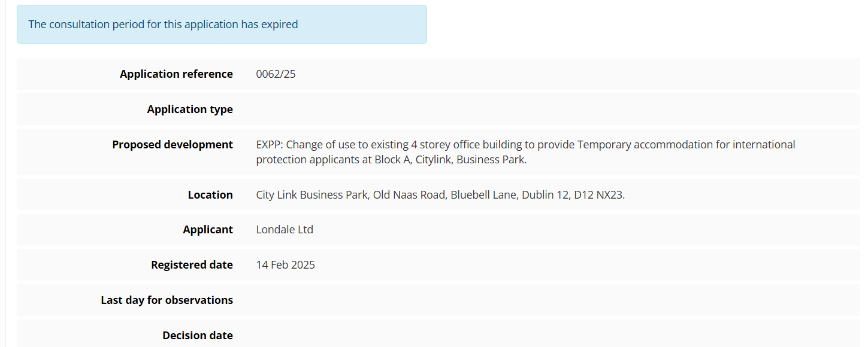
Task: Click the Proposed development label
Action: click(x=173, y=145)
